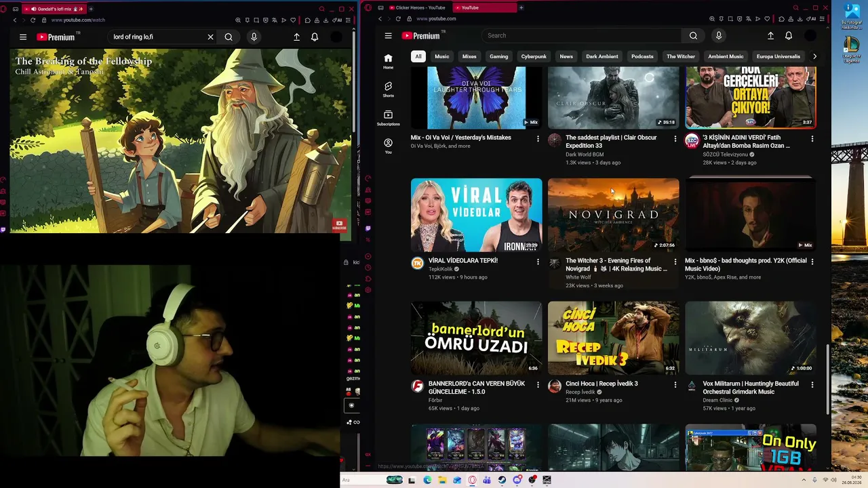Viewport: 868px width, 488px height.
Task: Select the Cyberpunk category chip
Action: pyautogui.click(x=534, y=56)
